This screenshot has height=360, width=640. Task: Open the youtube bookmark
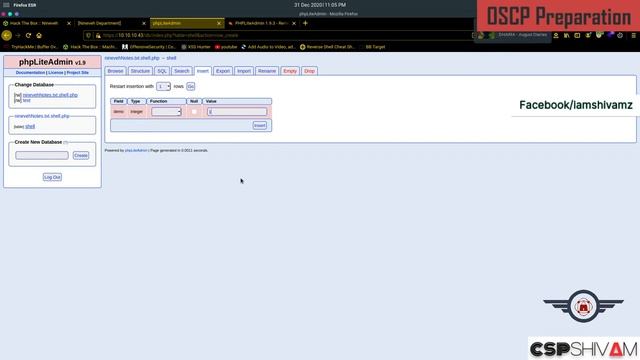click(226, 47)
